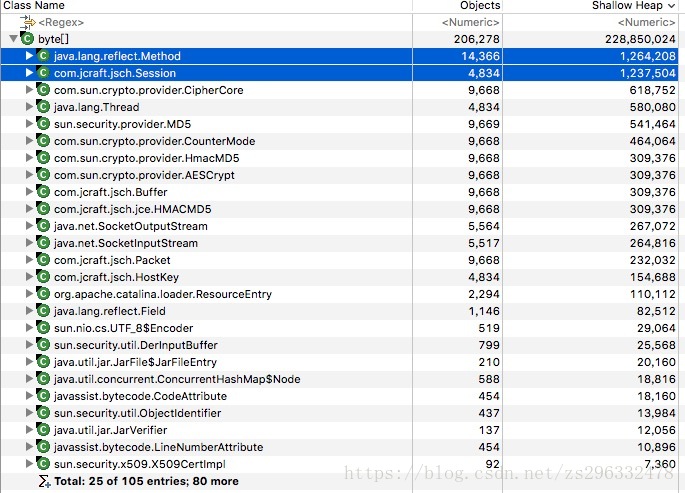Click objects count 5,564
Image resolution: width=685 pixels, height=493 pixels.
pos(484,226)
